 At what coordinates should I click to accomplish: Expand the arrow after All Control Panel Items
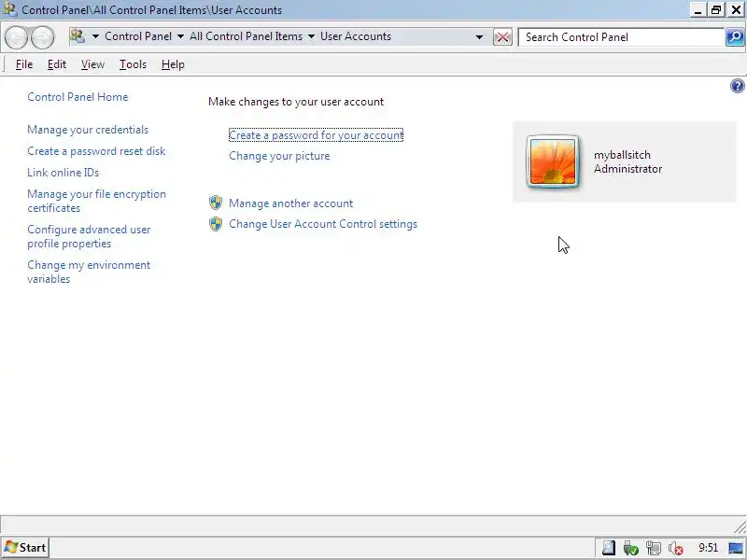[x=311, y=36]
